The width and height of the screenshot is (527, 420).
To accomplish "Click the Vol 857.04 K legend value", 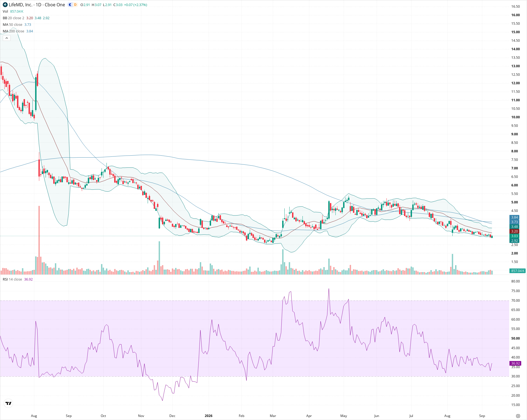I will [17, 11].
